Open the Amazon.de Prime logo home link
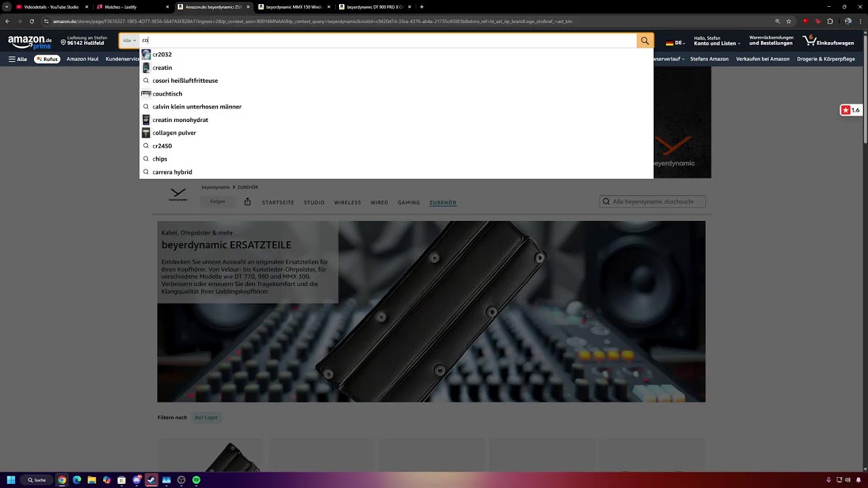The height and width of the screenshot is (488, 868). (x=30, y=42)
